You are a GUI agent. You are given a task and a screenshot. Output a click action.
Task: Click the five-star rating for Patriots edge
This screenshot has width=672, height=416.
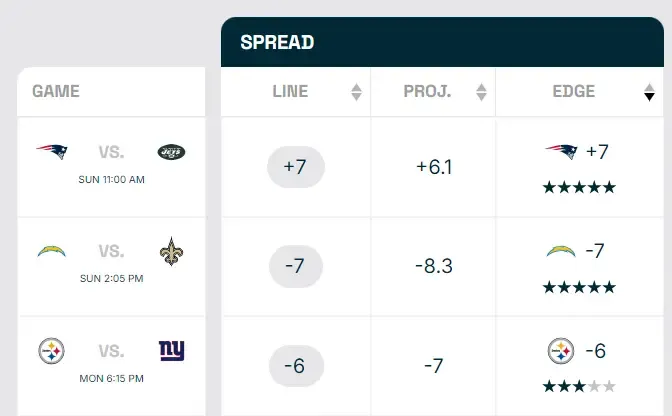point(579,187)
